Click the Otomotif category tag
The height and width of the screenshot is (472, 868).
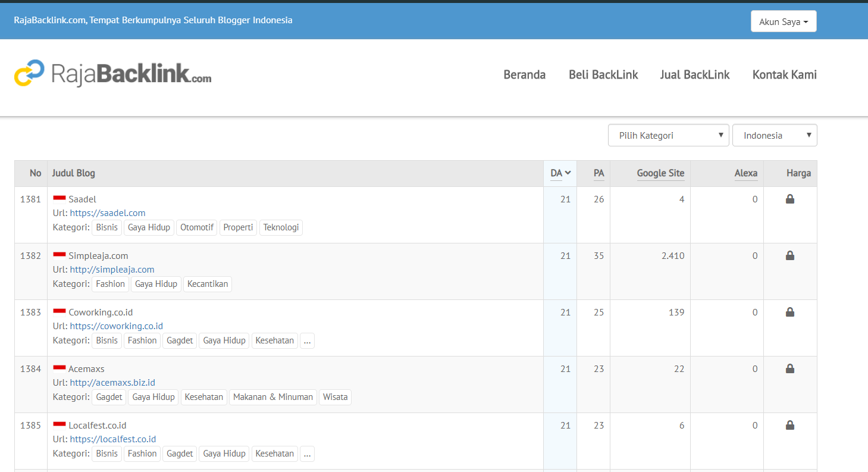point(197,227)
